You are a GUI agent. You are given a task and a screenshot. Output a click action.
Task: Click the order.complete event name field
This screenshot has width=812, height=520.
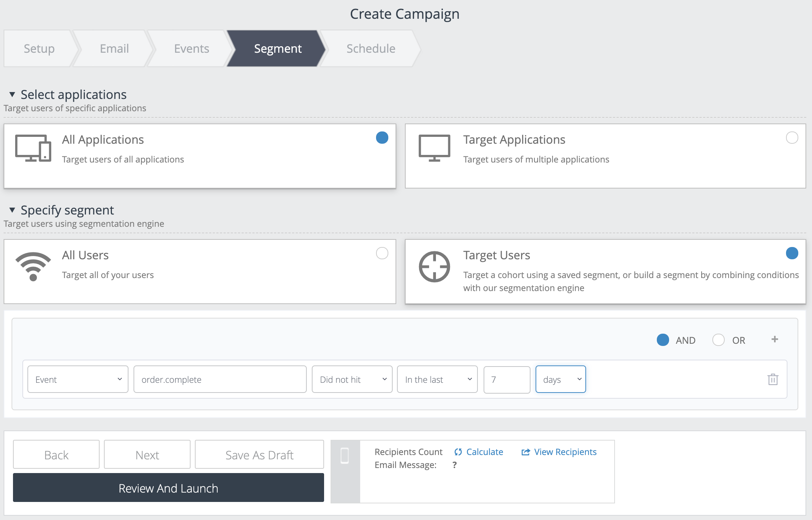click(x=220, y=379)
